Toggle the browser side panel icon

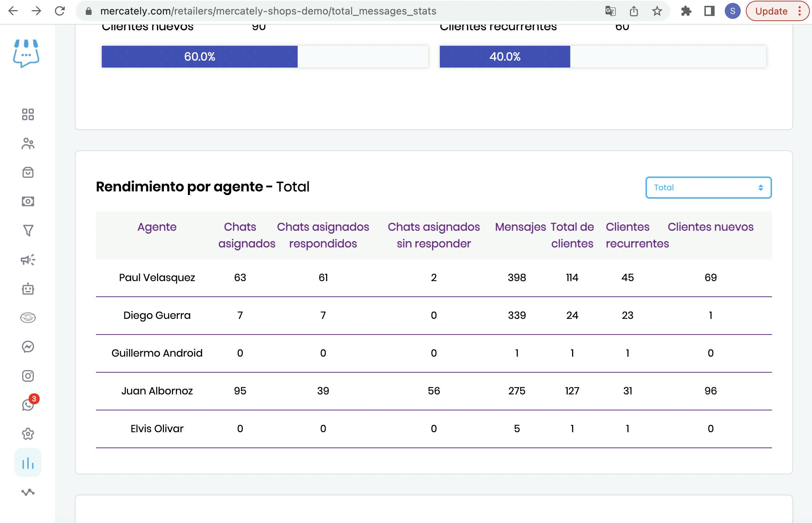click(x=709, y=11)
